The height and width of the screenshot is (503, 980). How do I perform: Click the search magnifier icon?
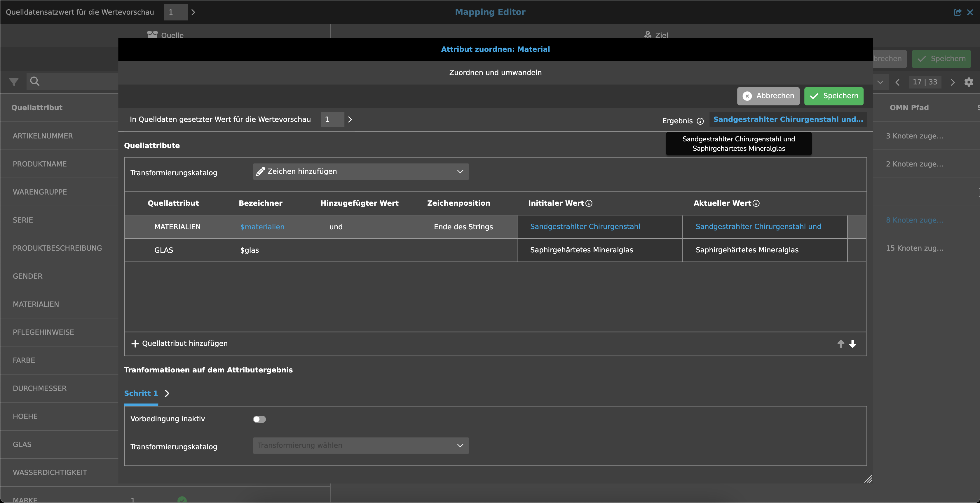pos(35,81)
